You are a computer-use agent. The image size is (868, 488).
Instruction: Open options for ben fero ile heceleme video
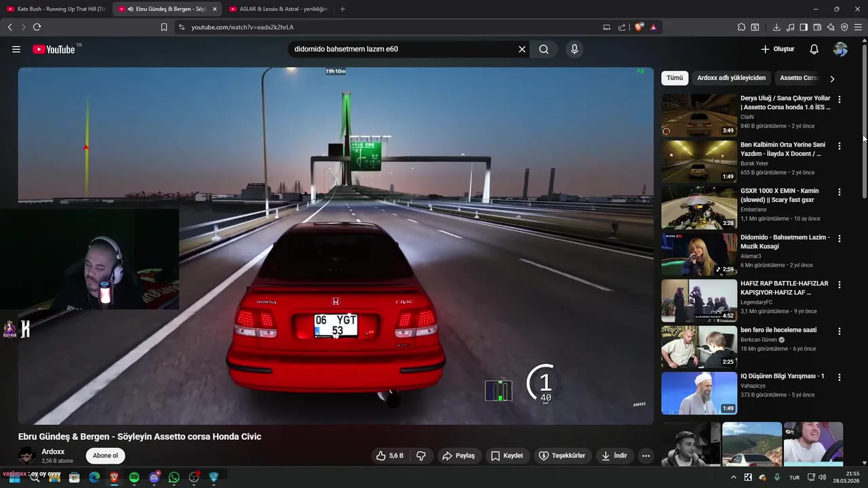click(840, 331)
